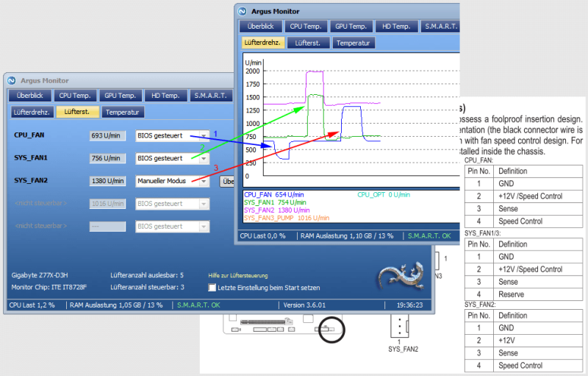588x376 pixels.
Task: Click 'CPU Last 0,0 %' in the front window status bar
Action: [x=262, y=236]
